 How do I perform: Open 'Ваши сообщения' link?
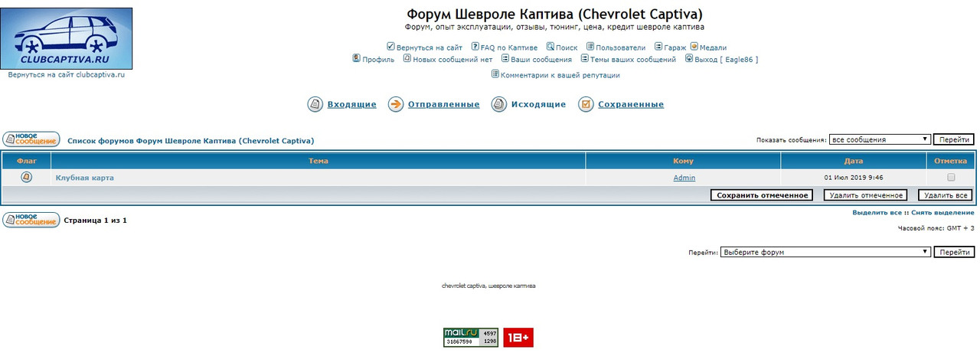pyautogui.click(x=541, y=60)
